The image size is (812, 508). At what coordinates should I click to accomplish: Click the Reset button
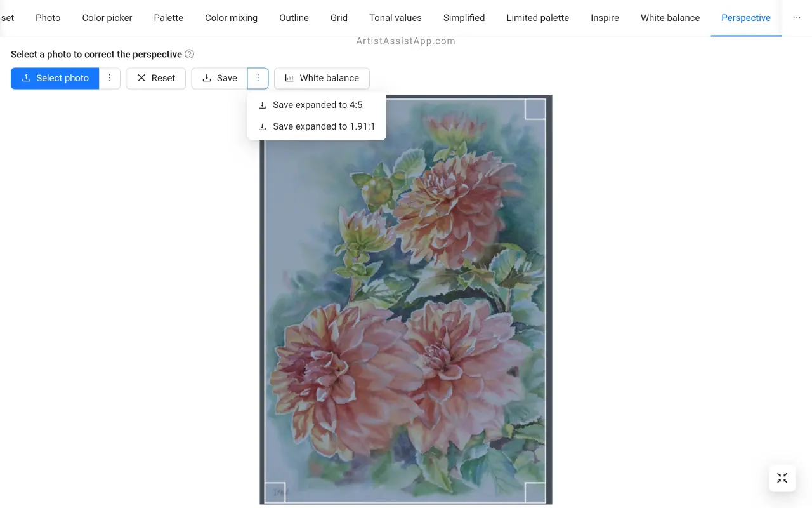tap(156, 78)
